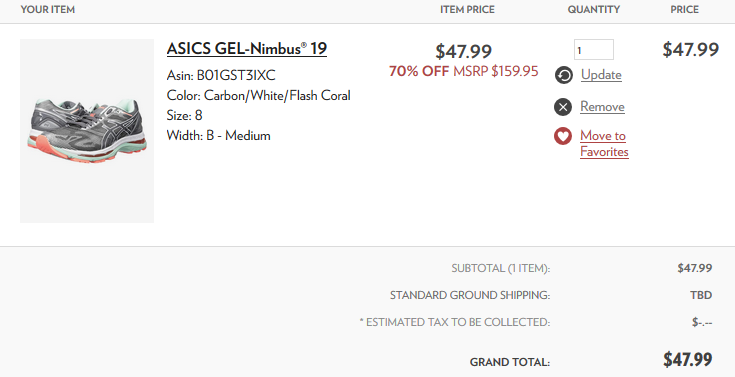Screen dimensions: 735x377
Task: Click the Asin B01GST3IXC text
Action: click(221, 75)
